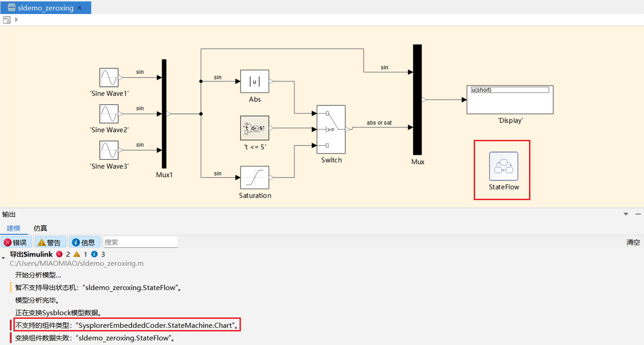
Task: Click the 'Saturation' block label
Action: coord(255,195)
